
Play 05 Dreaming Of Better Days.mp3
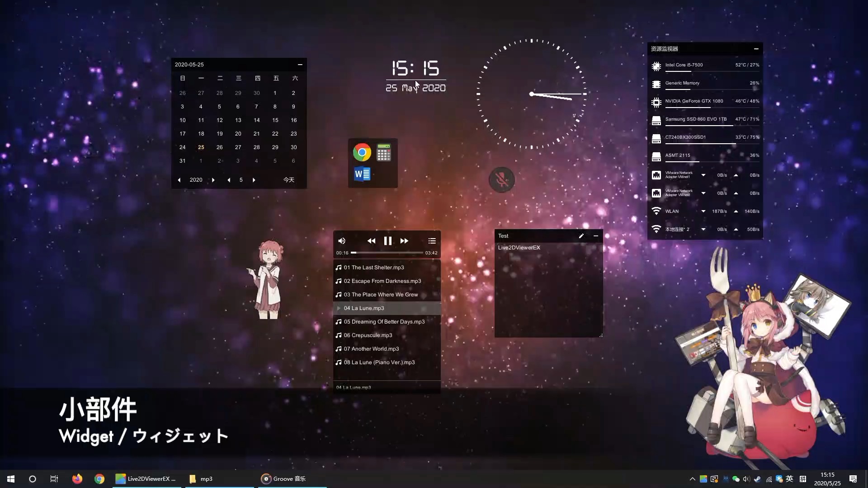384,322
